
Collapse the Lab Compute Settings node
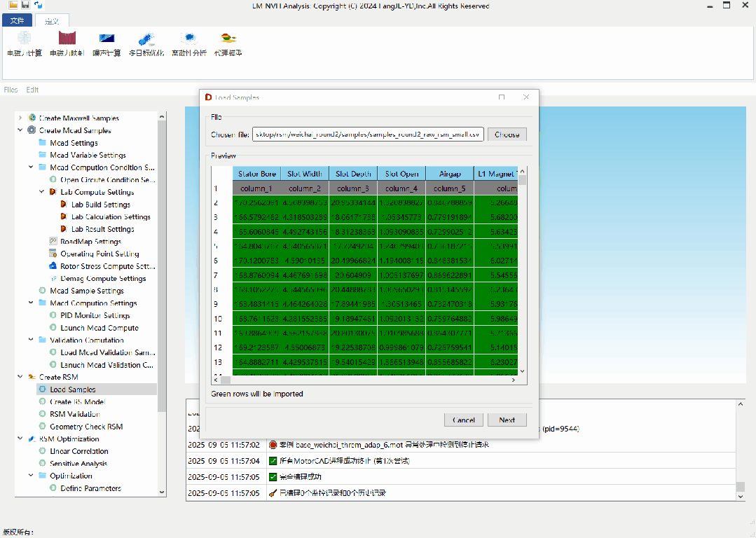tap(42, 192)
